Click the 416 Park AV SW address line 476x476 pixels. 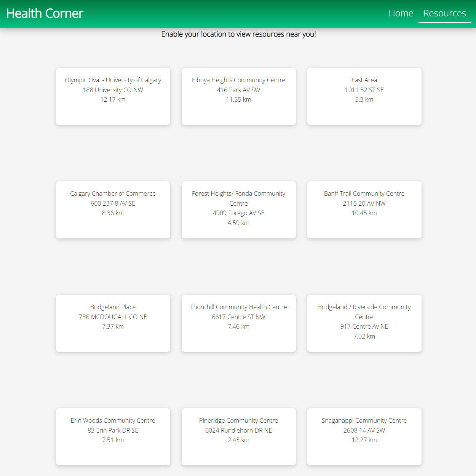[x=238, y=90]
